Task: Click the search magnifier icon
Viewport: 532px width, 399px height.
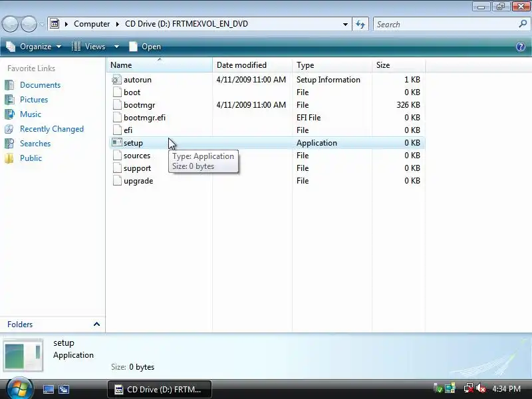Action: click(x=523, y=24)
